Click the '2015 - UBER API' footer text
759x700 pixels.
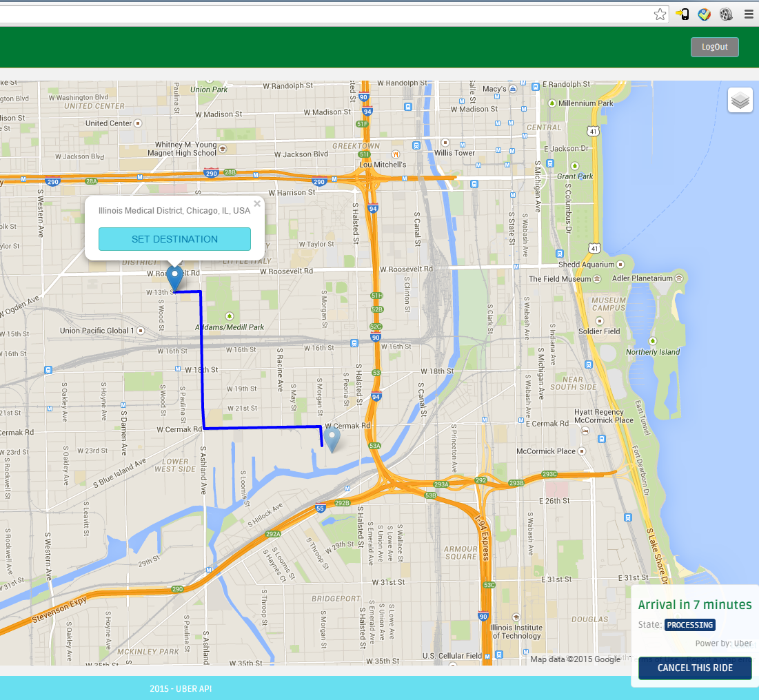click(181, 688)
